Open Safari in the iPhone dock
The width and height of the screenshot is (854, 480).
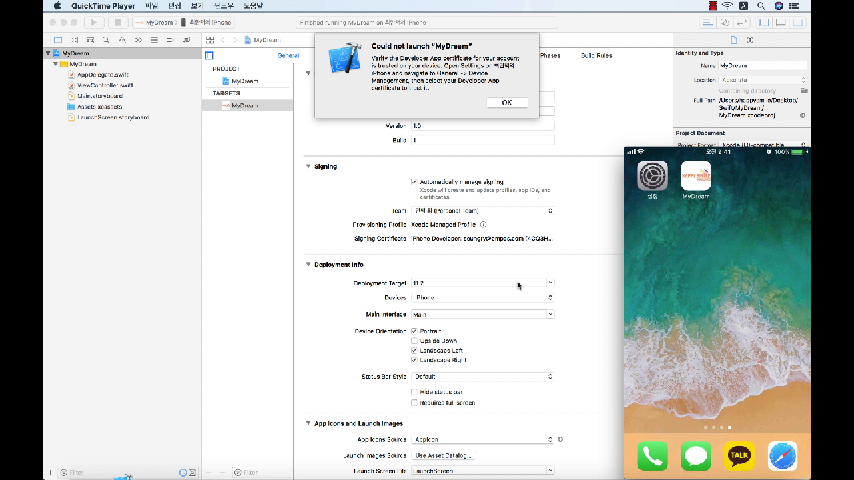tap(783, 456)
